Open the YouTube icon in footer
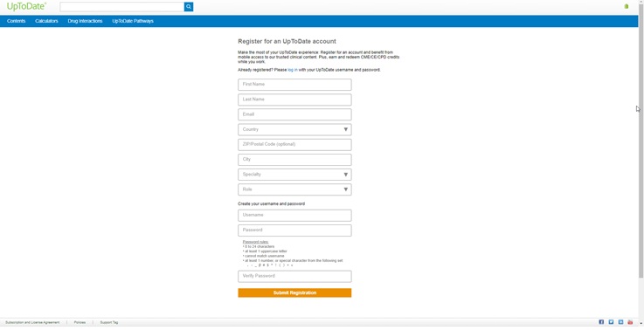Viewport: 644px width, 330px height. 630,322
